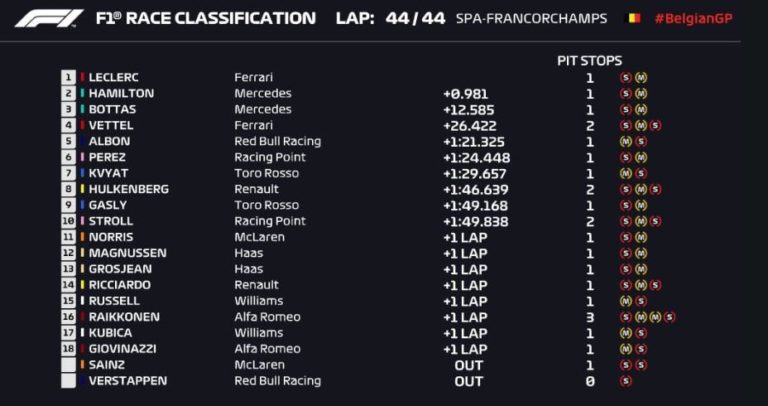768x406 pixels.
Task: Click the medium tyre icon in Albon's row
Action: point(626,141)
